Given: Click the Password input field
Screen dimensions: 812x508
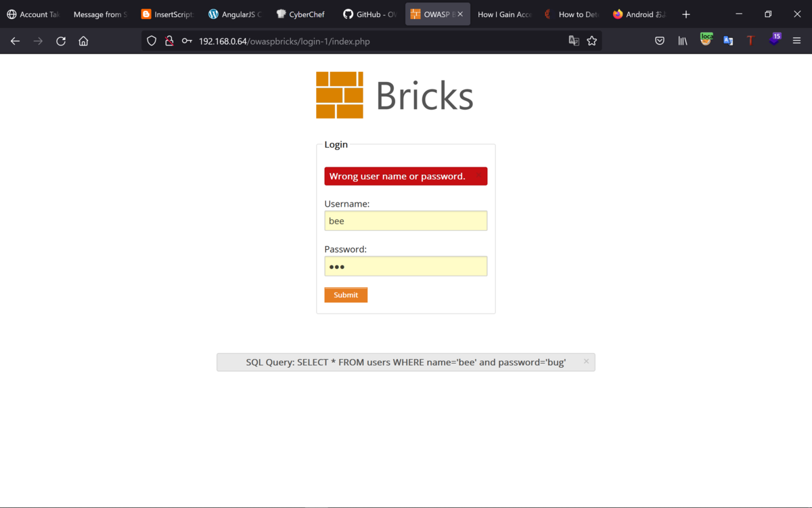Looking at the screenshot, I should click(406, 266).
